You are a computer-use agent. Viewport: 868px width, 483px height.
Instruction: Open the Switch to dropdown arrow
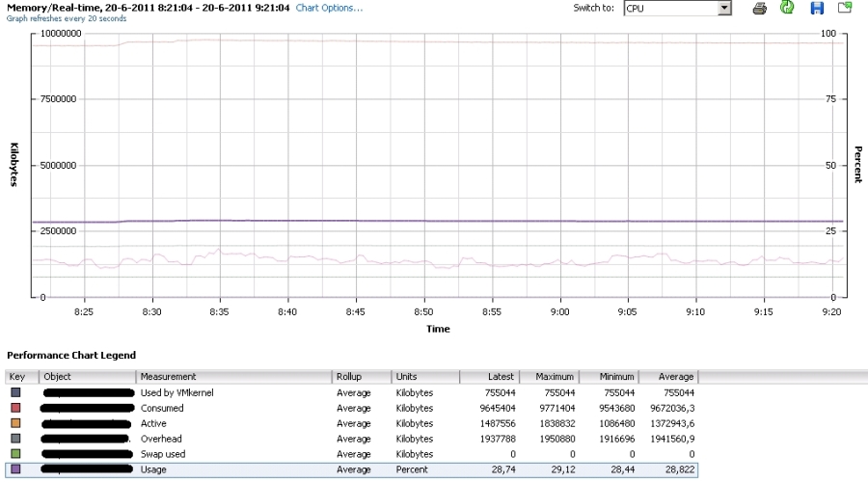click(x=724, y=8)
